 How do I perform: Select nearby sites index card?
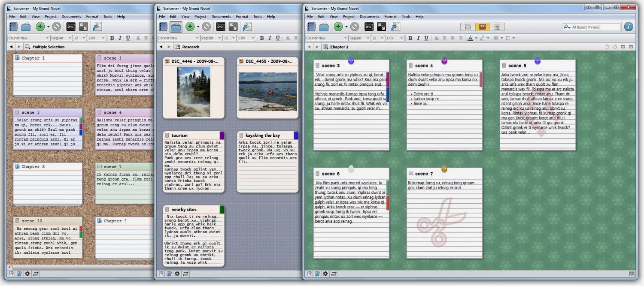pos(194,236)
